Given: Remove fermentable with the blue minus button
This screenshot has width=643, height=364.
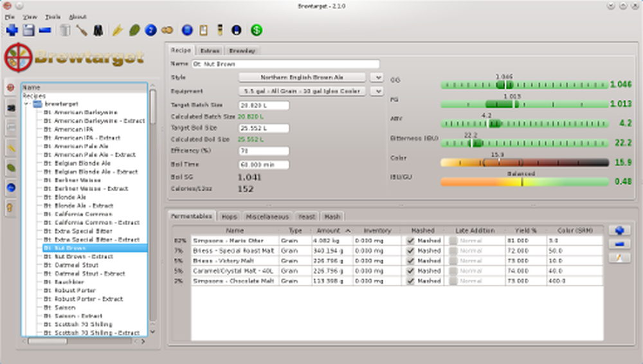Looking at the screenshot, I should pos(620,244).
